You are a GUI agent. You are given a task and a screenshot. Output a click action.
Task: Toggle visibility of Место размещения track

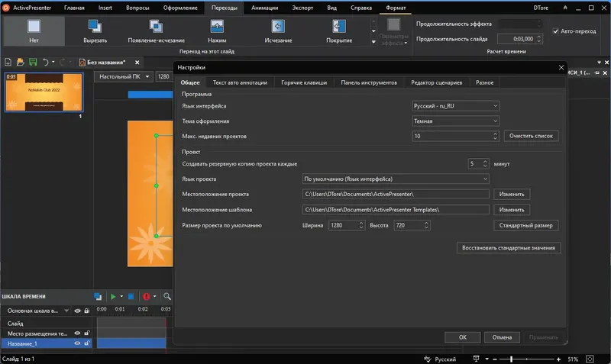click(77, 333)
